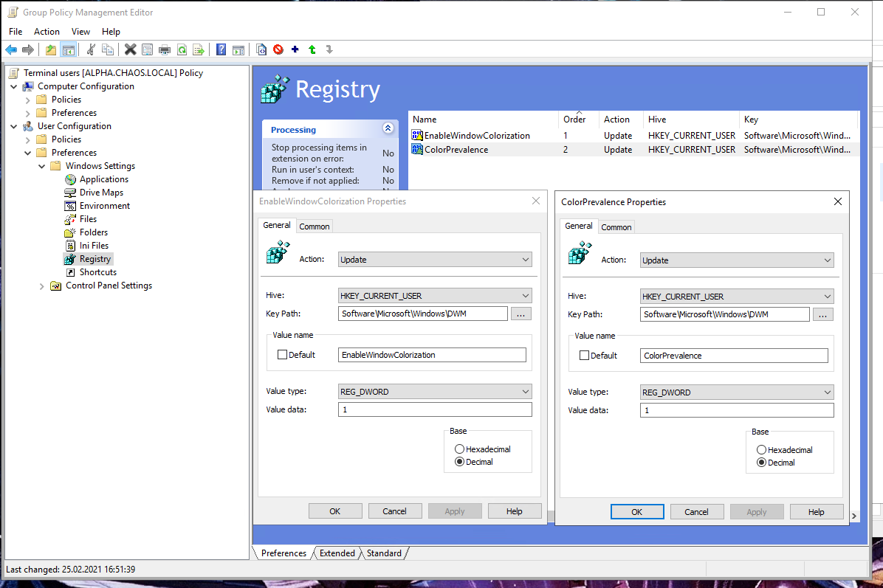Screen dimensions: 883x588
Task: Collapse the Windows Settings node
Action: click(41, 166)
